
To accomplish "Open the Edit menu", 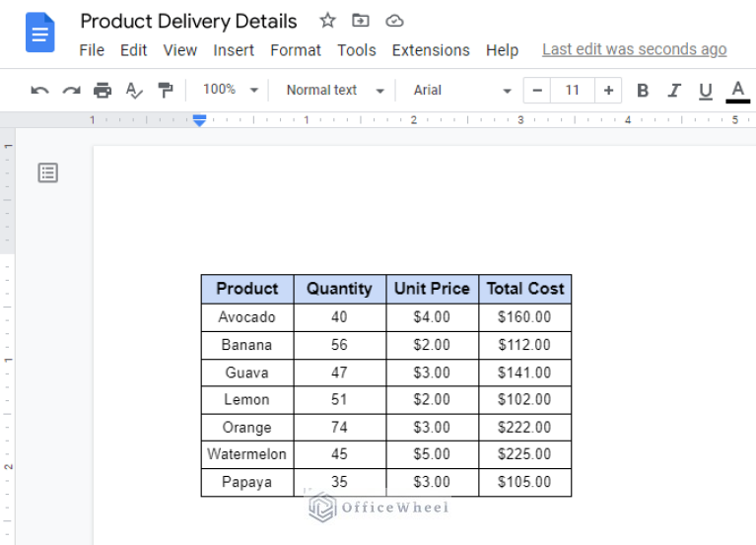I will [x=133, y=50].
